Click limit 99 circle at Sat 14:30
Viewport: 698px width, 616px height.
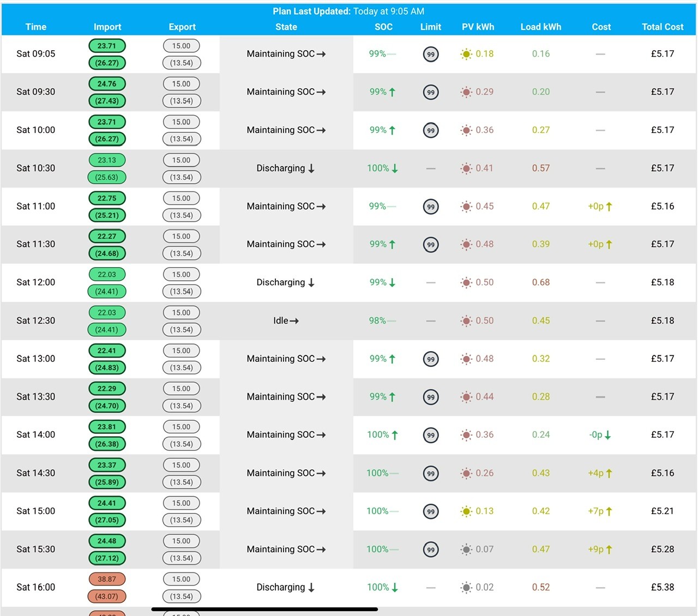pos(431,473)
